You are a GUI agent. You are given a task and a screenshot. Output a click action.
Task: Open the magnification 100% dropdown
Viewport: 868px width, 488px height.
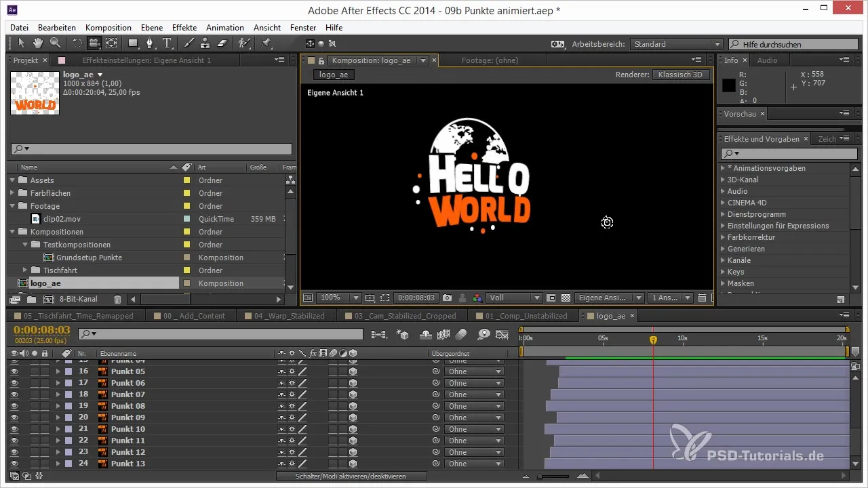coord(339,298)
